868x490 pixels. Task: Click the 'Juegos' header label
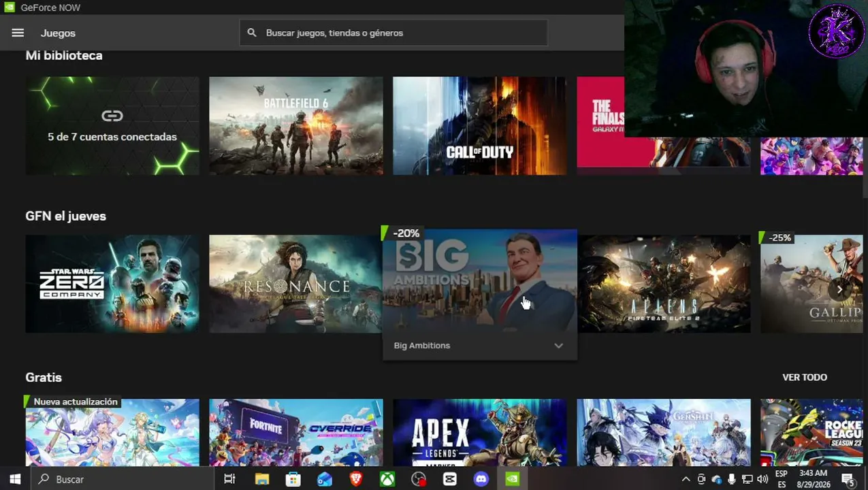pyautogui.click(x=58, y=33)
